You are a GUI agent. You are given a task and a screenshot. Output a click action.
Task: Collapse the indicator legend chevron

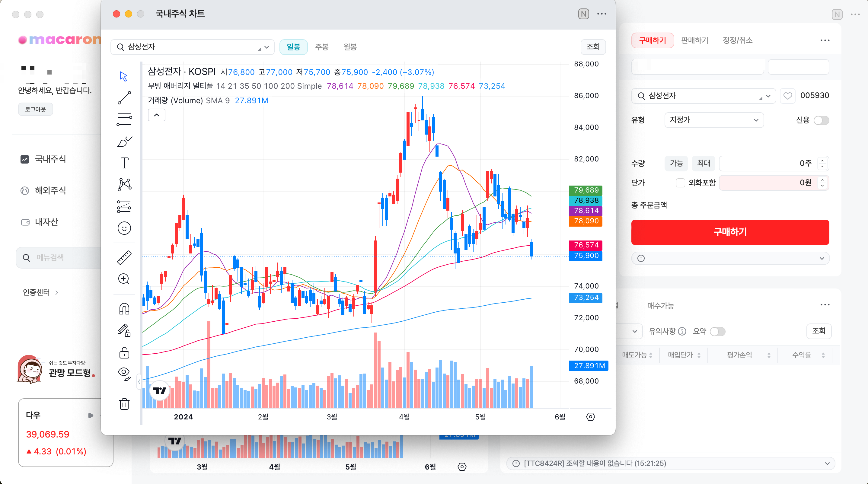157,115
